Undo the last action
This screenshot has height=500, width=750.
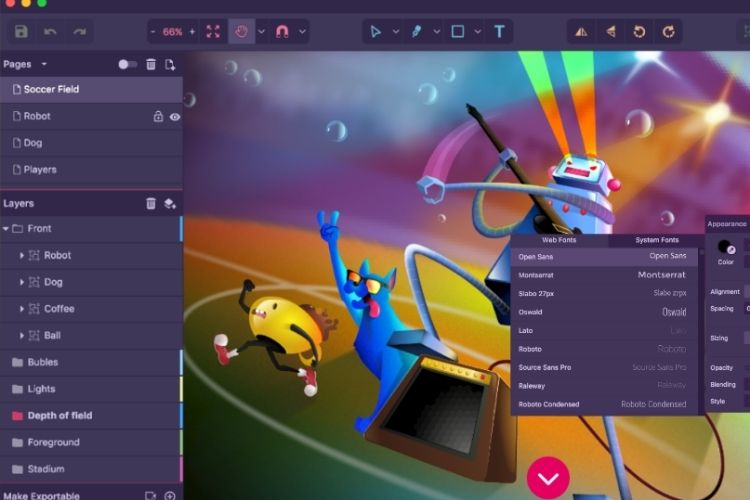50,32
